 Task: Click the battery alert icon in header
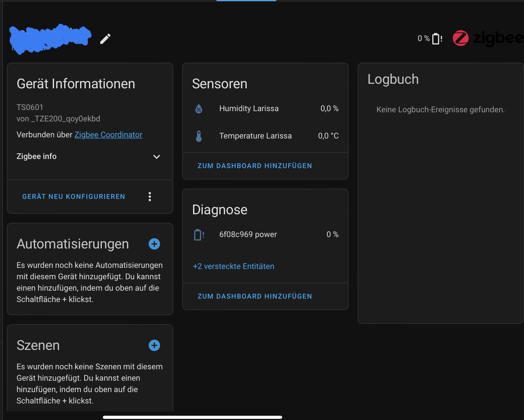pos(437,38)
